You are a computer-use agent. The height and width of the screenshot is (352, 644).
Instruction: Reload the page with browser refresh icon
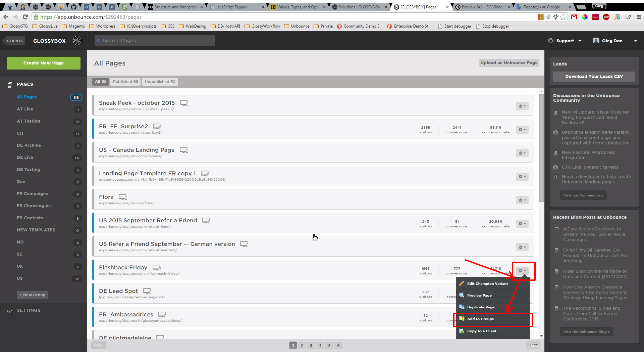[25, 17]
